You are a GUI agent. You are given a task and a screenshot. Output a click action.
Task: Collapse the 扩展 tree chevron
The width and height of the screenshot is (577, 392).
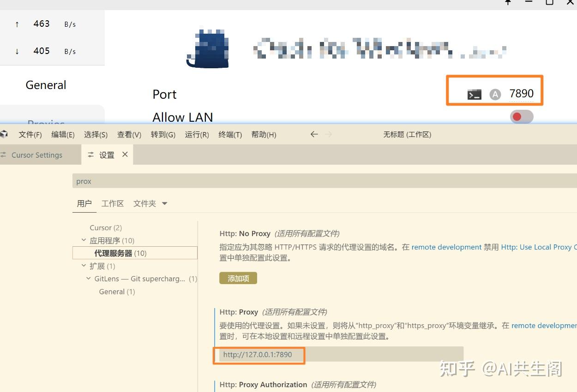coord(84,266)
